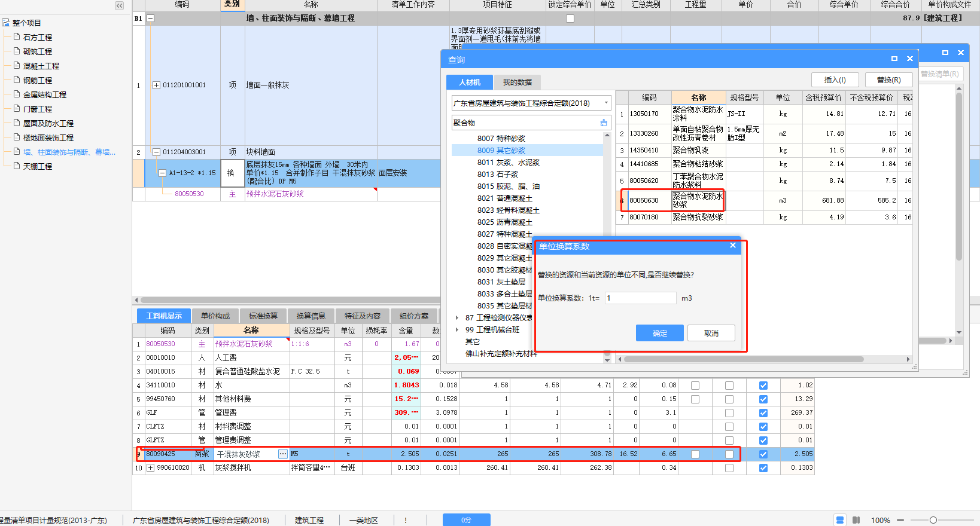Click the single-pane view icon in status bar
The width and height of the screenshot is (980, 526).
(840, 520)
